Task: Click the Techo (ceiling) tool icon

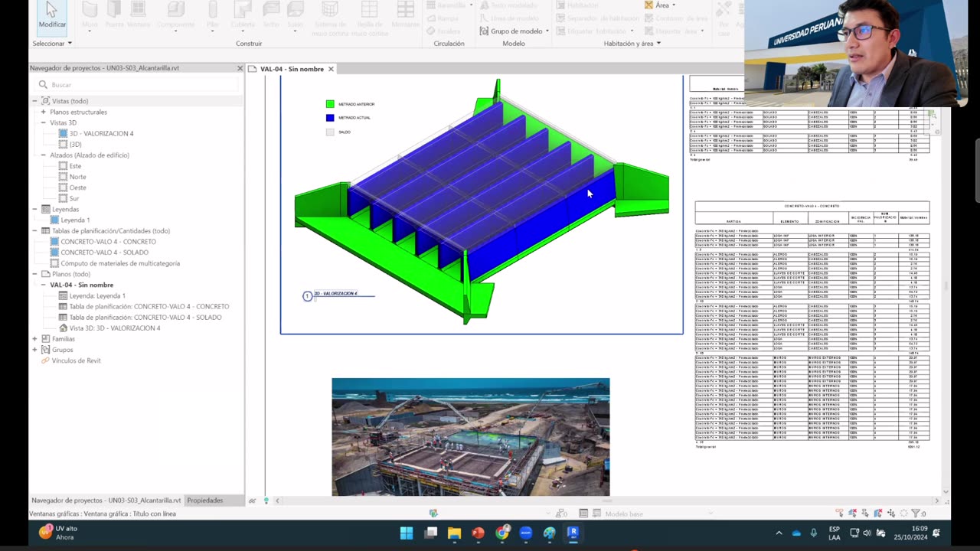Action: click(x=271, y=15)
